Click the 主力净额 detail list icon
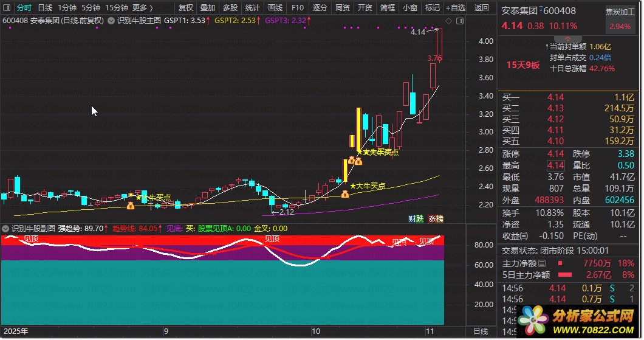Image resolution: width=644 pixels, height=340 pixels. (542, 263)
